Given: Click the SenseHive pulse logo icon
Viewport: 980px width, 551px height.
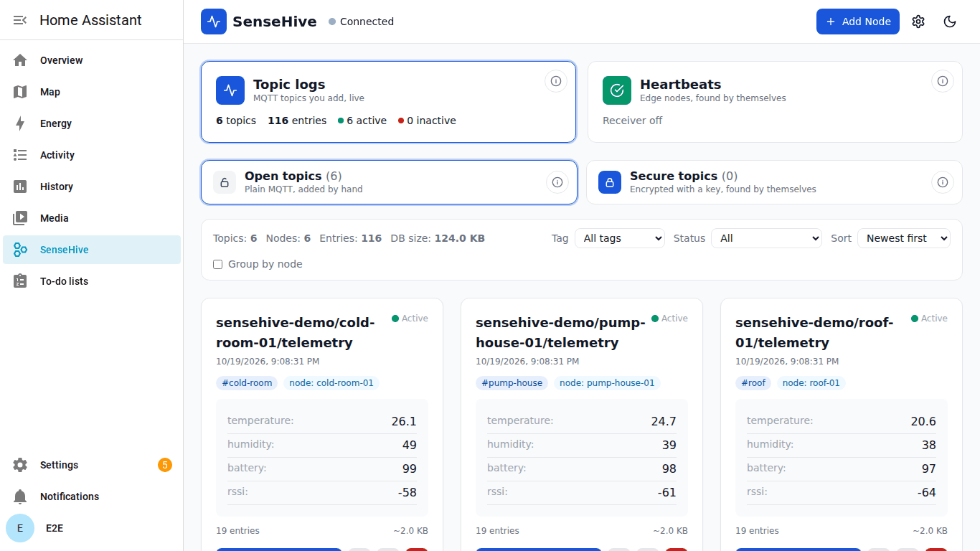Looking at the screenshot, I should (214, 22).
